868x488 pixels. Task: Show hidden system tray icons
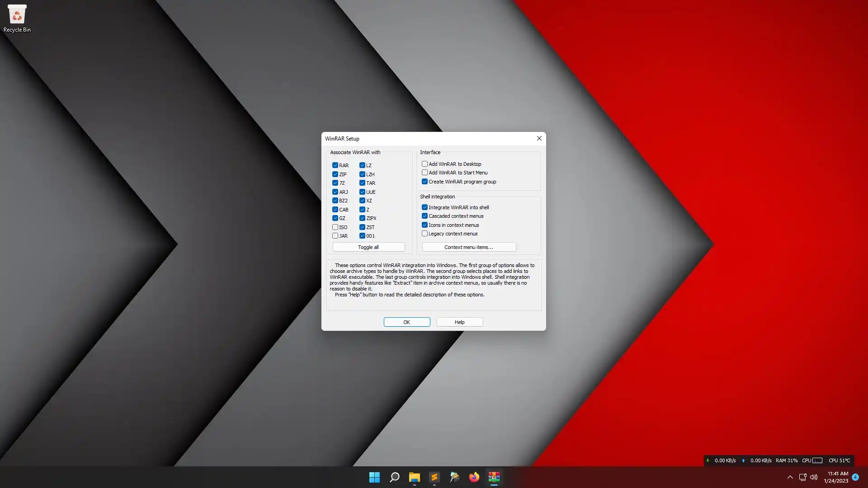tap(790, 477)
